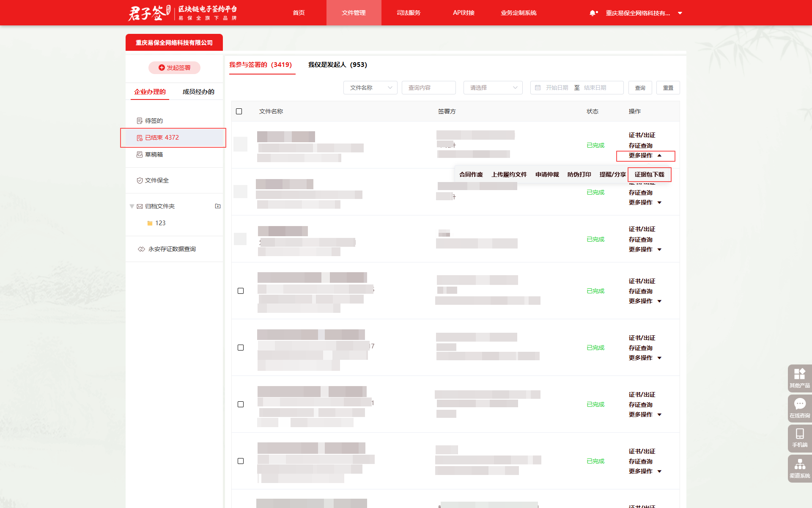Collapse the 归档文件夹 tree arrow

click(x=132, y=206)
